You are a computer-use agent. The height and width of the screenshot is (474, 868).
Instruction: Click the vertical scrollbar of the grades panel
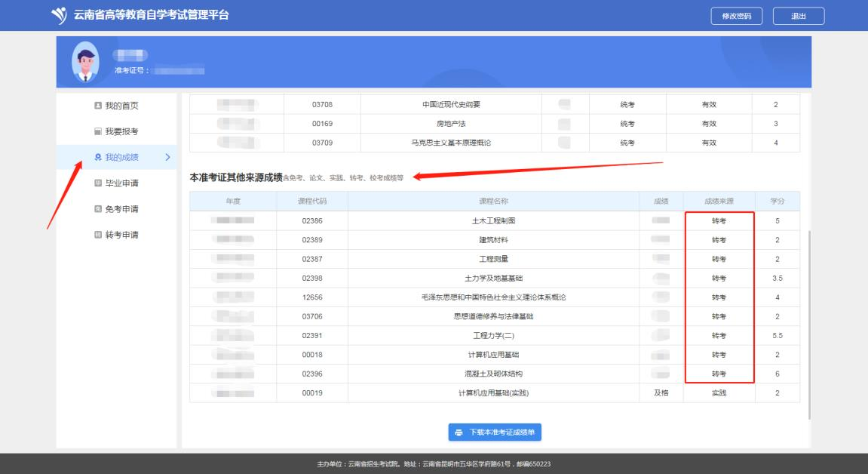coord(809,325)
